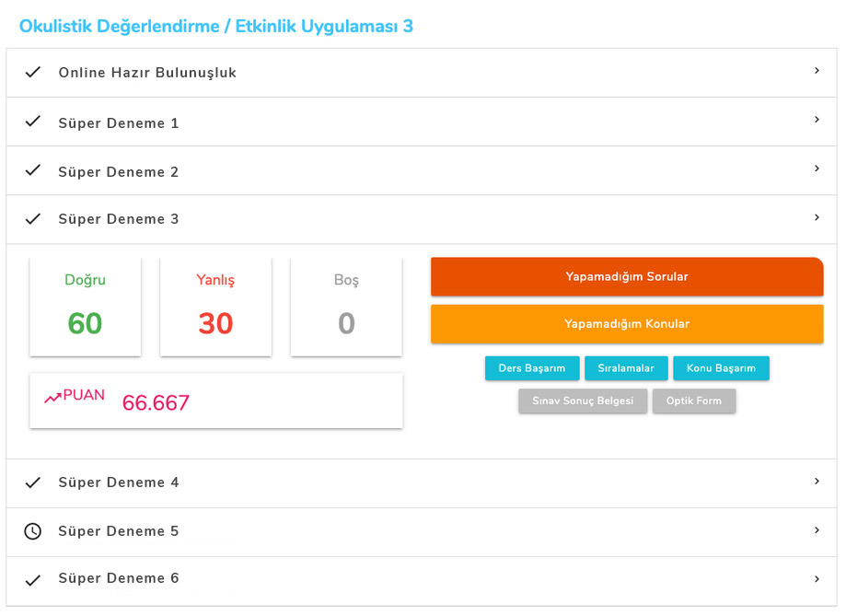Image resolution: width=846 pixels, height=616 pixels.
Task: Click the checkmark icon next to Süper Deneme 1
Action: 33,122
